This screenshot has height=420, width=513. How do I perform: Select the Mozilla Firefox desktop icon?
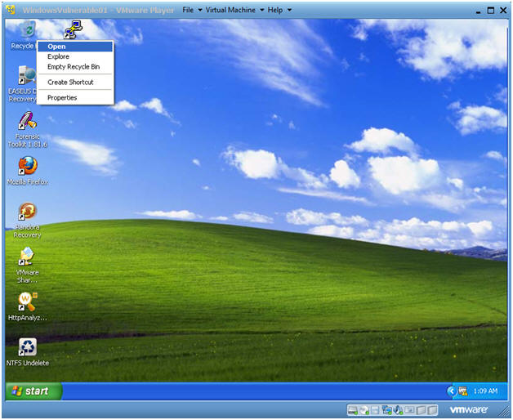click(28, 166)
